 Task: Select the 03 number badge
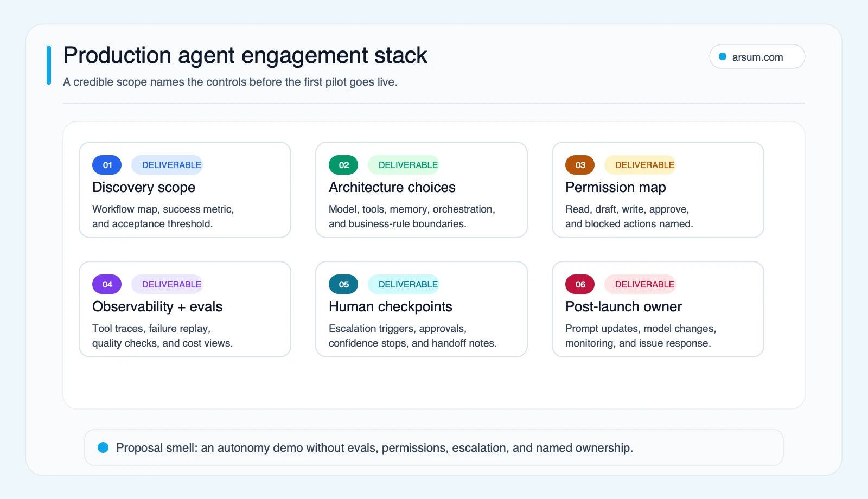(580, 165)
